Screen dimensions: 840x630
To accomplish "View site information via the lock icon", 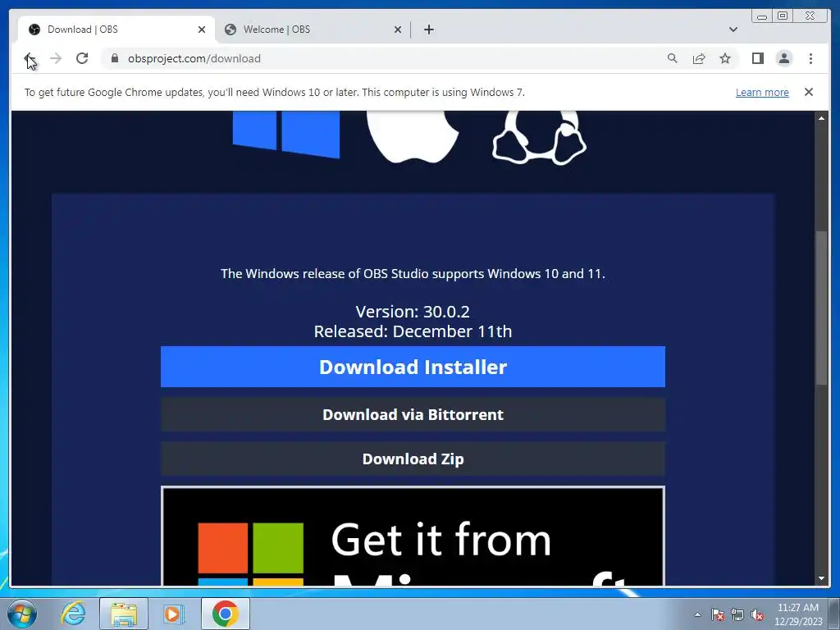I will 115,58.
